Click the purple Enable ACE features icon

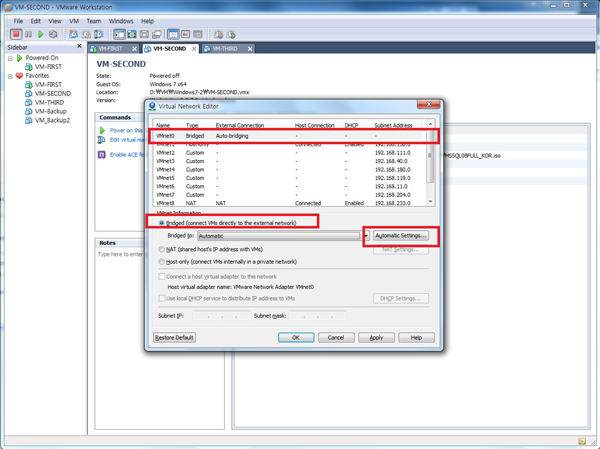coord(101,155)
